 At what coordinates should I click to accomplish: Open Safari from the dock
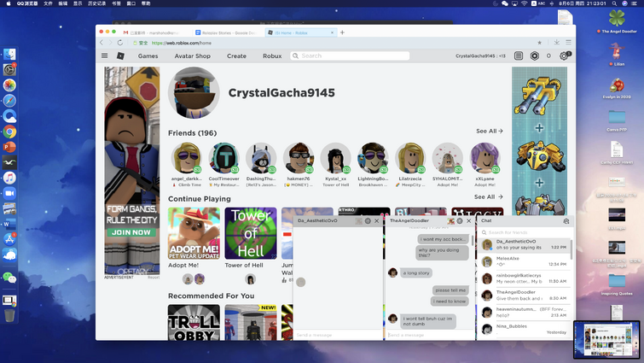pos(9,101)
